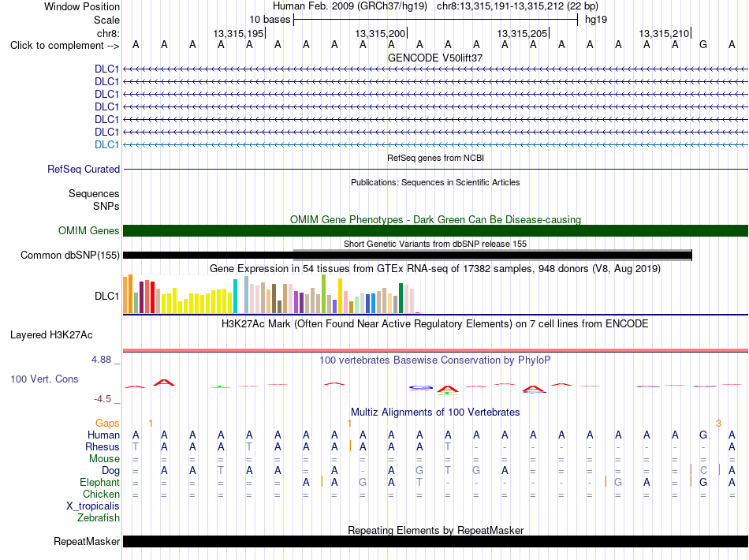This screenshot has height=560, width=749.
Task: Select the X_tropicalis alignment row label
Action: pyautogui.click(x=93, y=506)
